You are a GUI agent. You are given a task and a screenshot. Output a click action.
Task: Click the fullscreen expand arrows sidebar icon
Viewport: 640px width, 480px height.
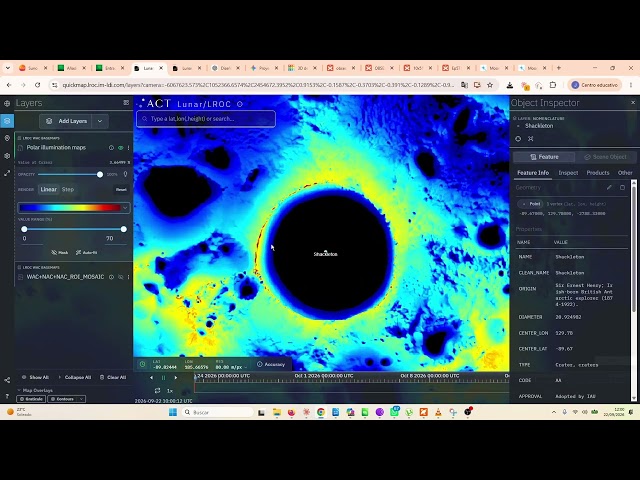[7, 173]
